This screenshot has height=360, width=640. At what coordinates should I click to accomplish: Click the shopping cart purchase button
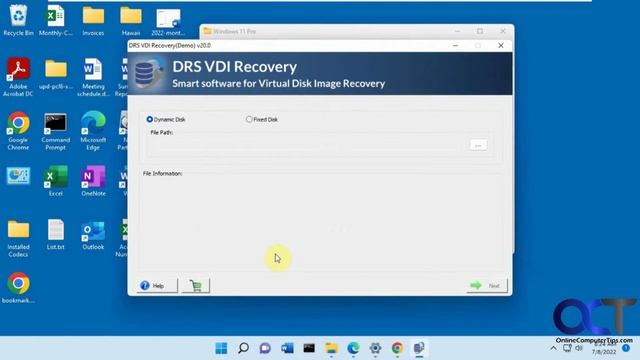tap(196, 285)
